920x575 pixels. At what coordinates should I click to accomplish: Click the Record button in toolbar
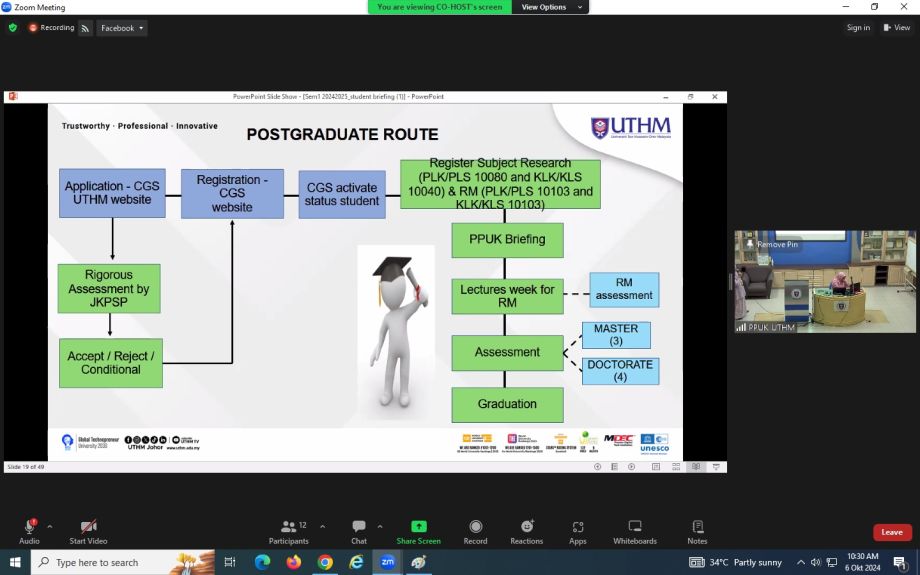click(x=475, y=531)
